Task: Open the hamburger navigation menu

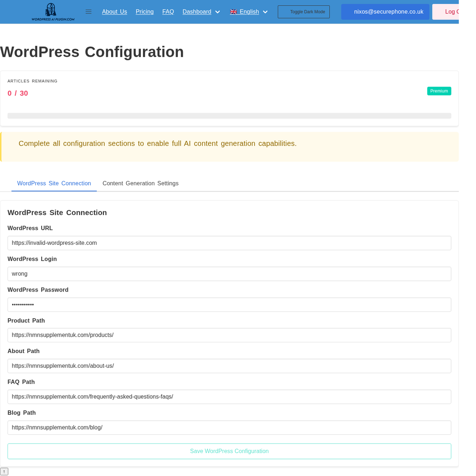Action: [88, 12]
